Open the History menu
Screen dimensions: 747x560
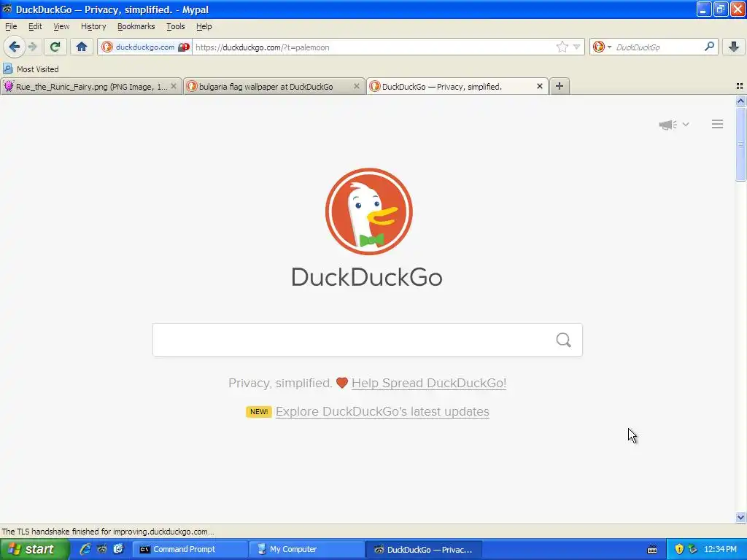(x=93, y=26)
